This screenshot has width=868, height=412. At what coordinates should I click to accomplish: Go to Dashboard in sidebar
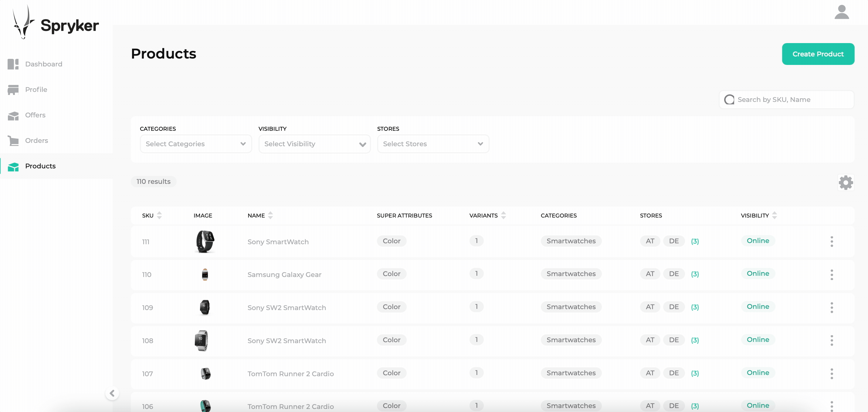[56, 64]
